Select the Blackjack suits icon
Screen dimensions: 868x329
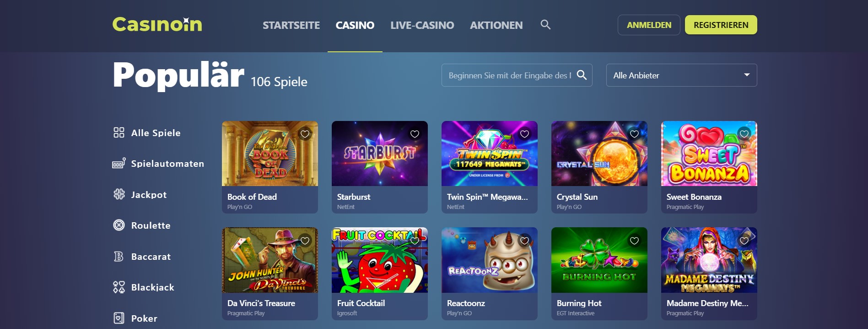(x=119, y=287)
